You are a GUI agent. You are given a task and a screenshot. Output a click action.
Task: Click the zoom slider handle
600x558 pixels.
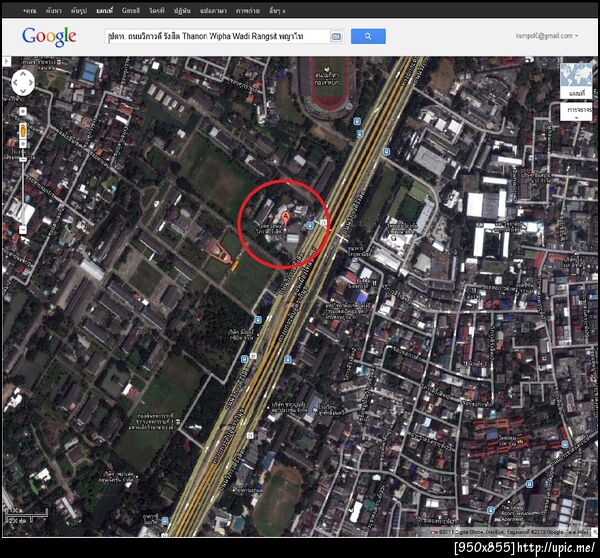[23, 159]
